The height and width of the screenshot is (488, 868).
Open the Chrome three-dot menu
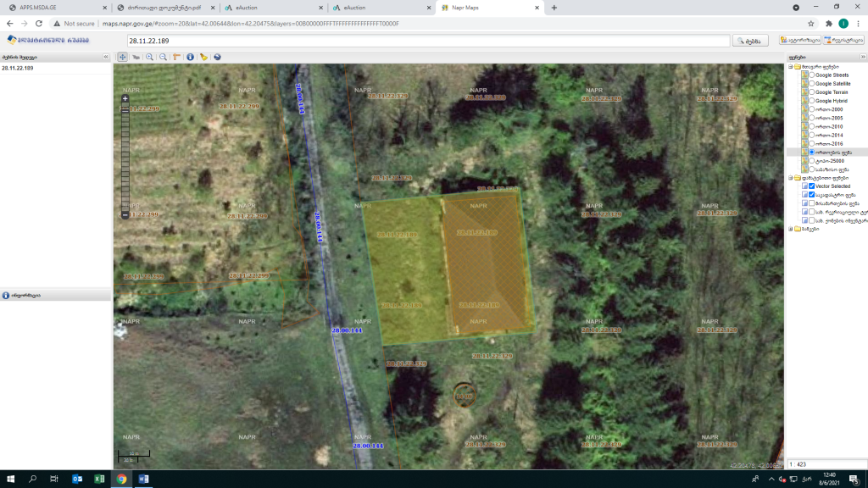pos(858,24)
